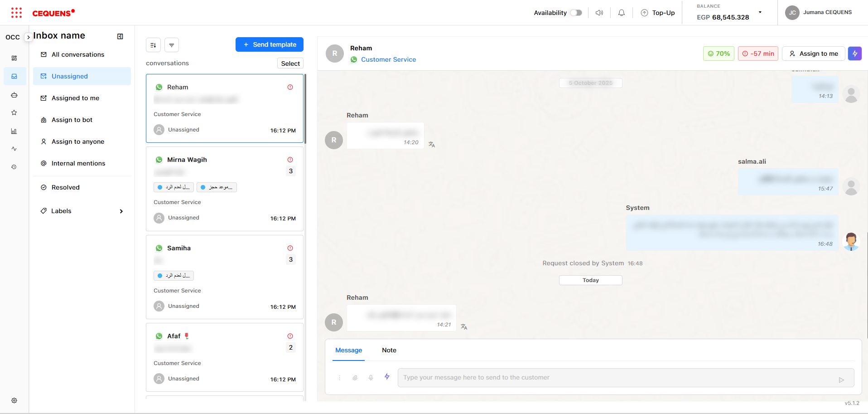Click the Assign to me button

pos(814,54)
